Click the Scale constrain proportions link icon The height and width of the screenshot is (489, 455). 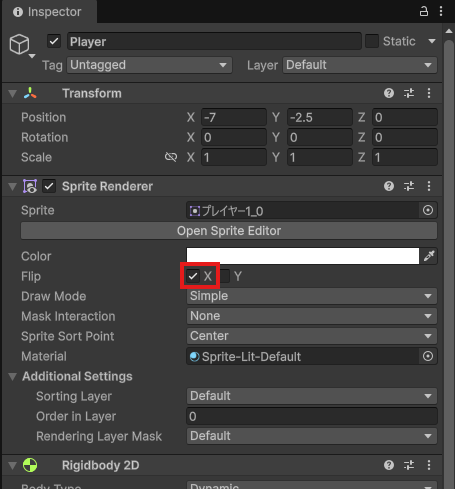pos(171,157)
